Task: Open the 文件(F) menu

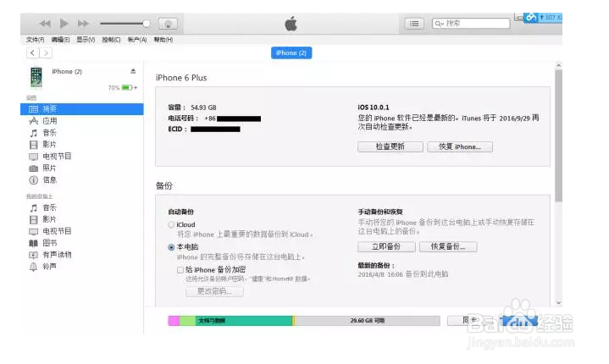Action: point(35,40)
